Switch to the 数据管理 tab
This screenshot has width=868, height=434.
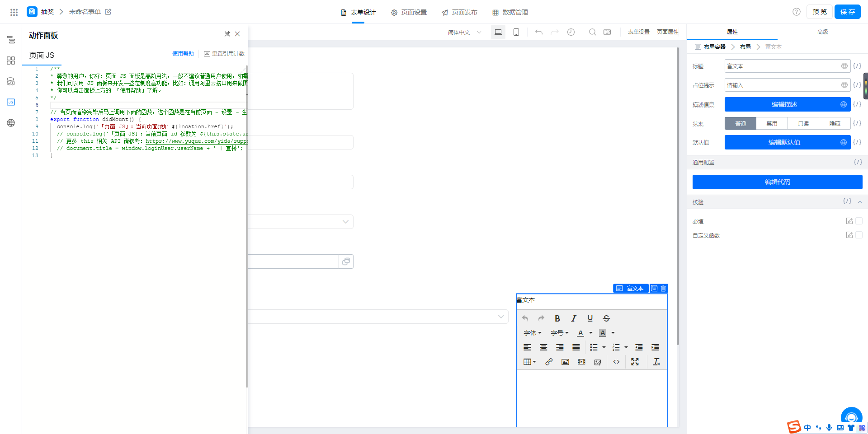click(510, 12)
